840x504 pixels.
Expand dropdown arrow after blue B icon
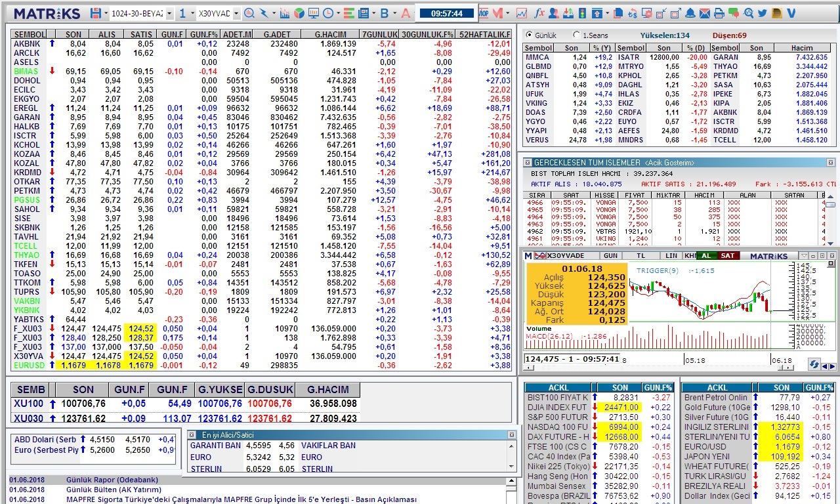coord(394,13)
